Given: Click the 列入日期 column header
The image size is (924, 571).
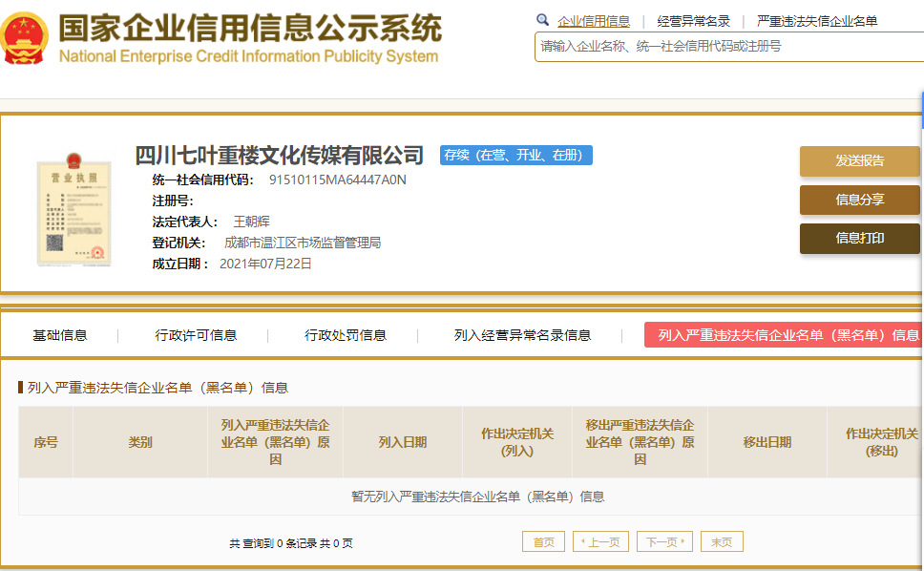Looking at the screenshot, I should tap(403, 442).
